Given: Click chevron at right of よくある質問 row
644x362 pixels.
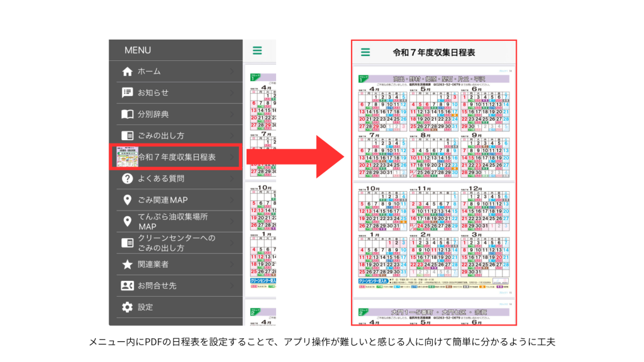Looking at the screenshot, I should tap(233, 178).
